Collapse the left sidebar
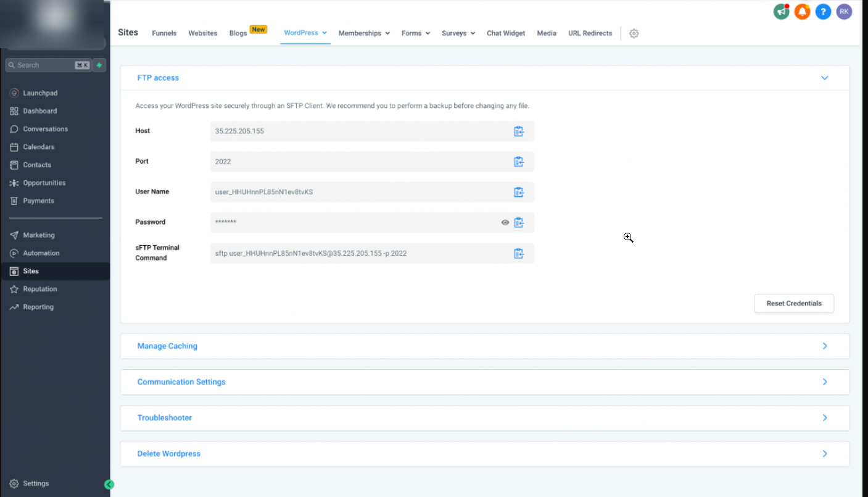 click(x=109, y=485)
